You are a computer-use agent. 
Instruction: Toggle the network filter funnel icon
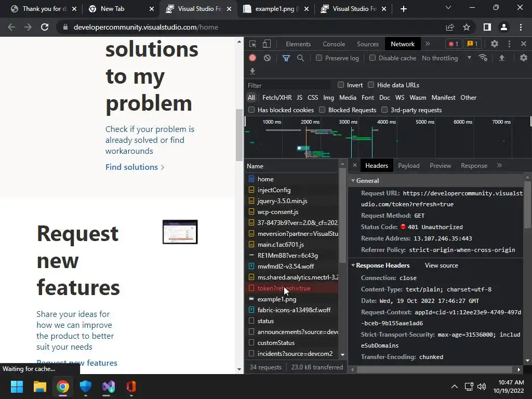286,58
